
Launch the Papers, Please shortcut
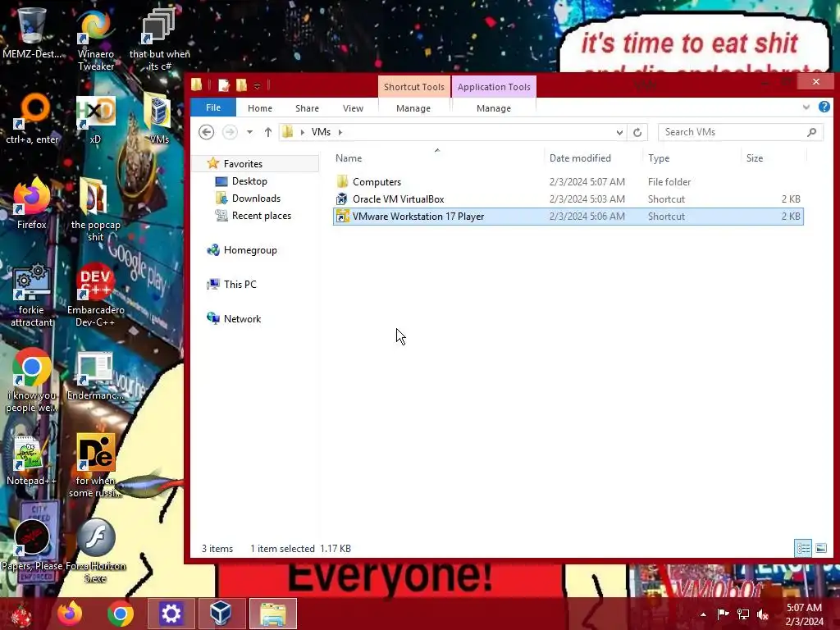point(32,546)
